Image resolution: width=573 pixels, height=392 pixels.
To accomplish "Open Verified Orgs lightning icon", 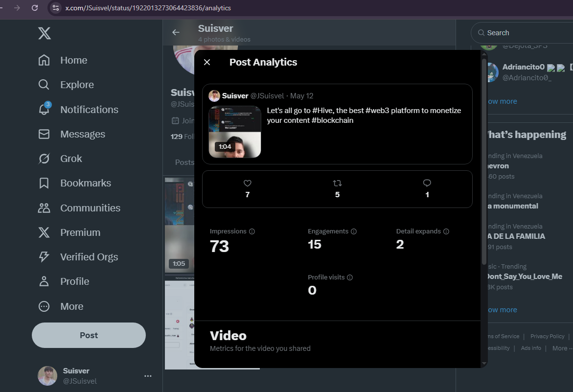I will (x=44, y=257).
